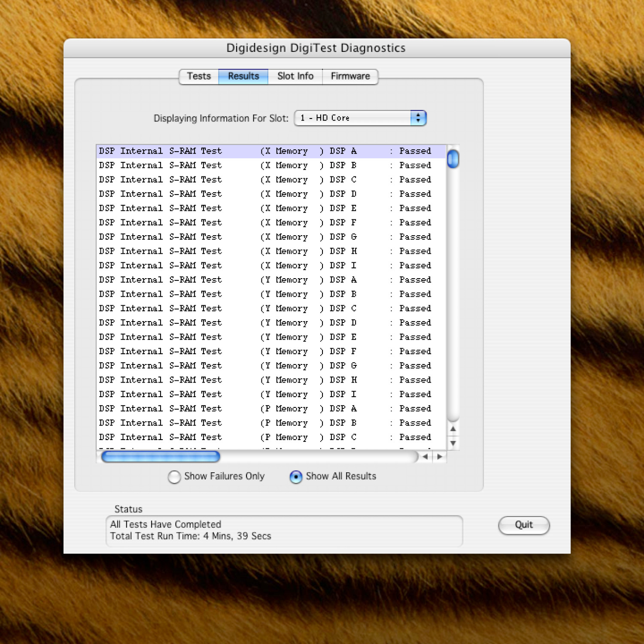Image resolution: width=644 pixels, height=644 pixels.
Task: Open the Firmware tab
Action: 350,76
